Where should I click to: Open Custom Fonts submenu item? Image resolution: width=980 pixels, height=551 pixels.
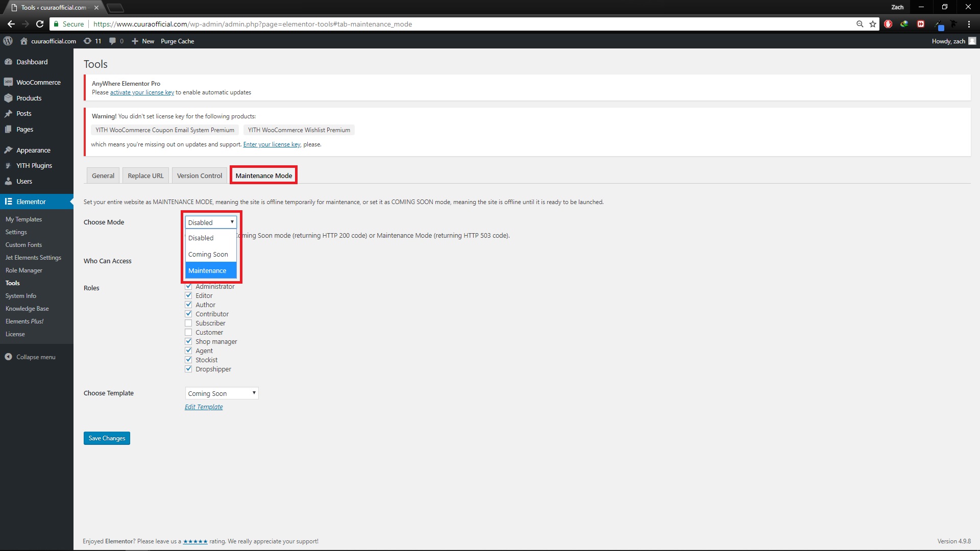point(23,245)
